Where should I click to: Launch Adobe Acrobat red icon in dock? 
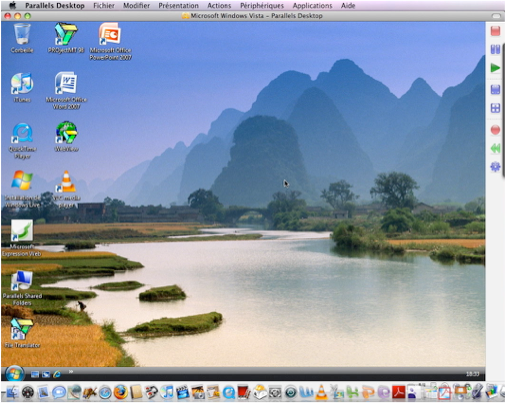click(x=398, y=393)
